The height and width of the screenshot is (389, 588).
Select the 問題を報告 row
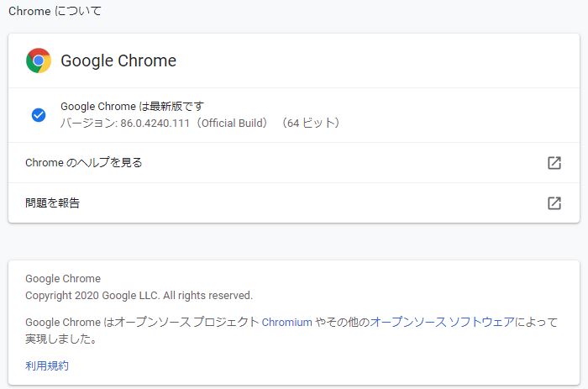[x=53, y=203]
